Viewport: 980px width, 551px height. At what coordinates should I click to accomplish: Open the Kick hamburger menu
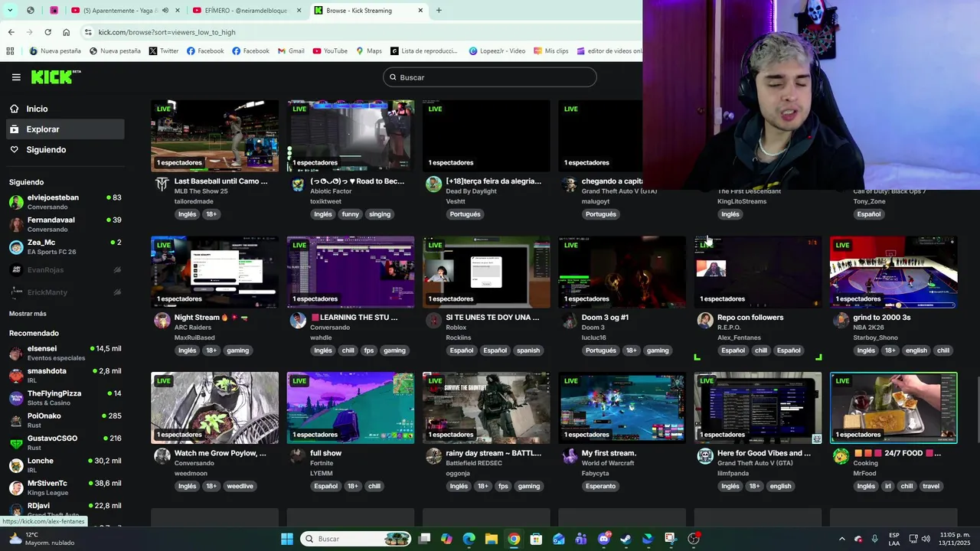click(16, 77)
